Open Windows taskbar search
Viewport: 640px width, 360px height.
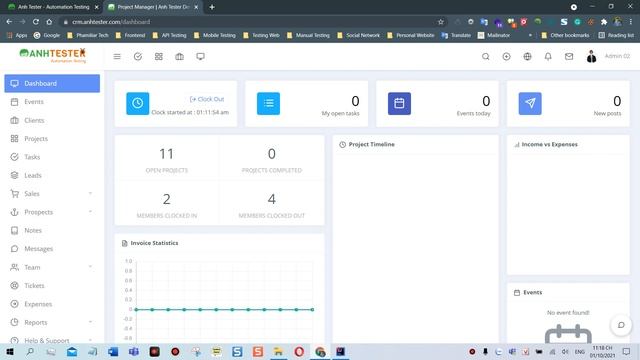click(x=30, y=351)
